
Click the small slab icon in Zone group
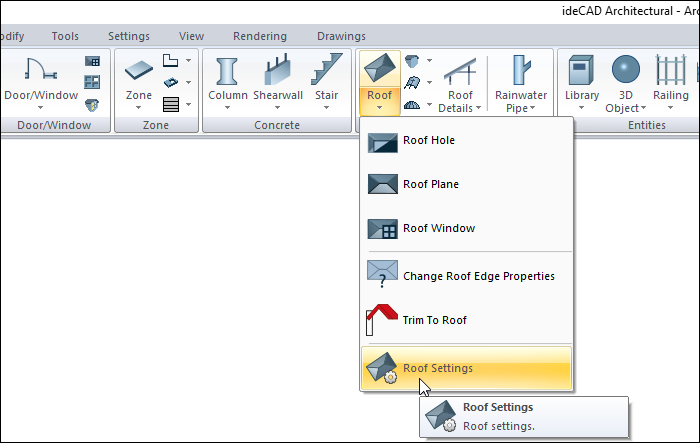point(171,82)
